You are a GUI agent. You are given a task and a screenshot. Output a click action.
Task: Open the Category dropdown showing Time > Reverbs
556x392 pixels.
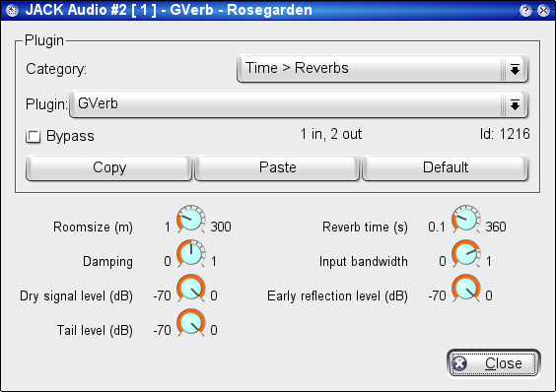[x=382, y=68]
